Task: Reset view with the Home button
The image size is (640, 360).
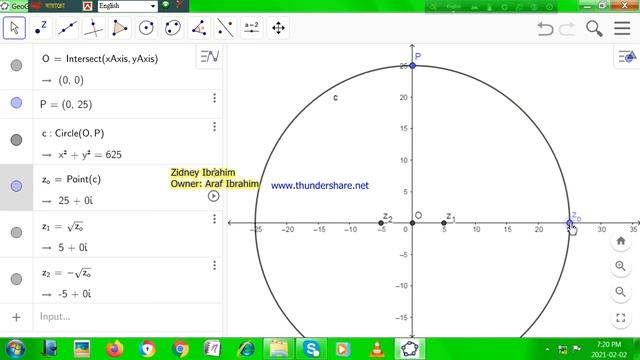Action: point(620,241)
